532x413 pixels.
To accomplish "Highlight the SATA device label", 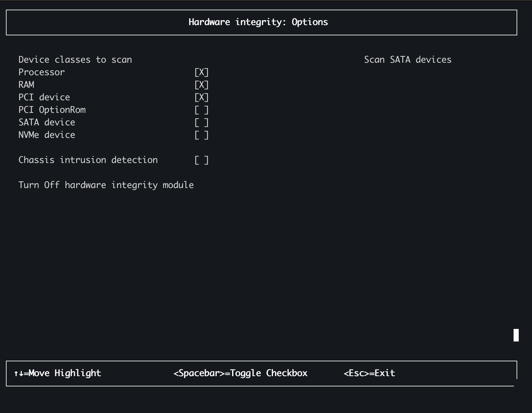I will point(47,122).
